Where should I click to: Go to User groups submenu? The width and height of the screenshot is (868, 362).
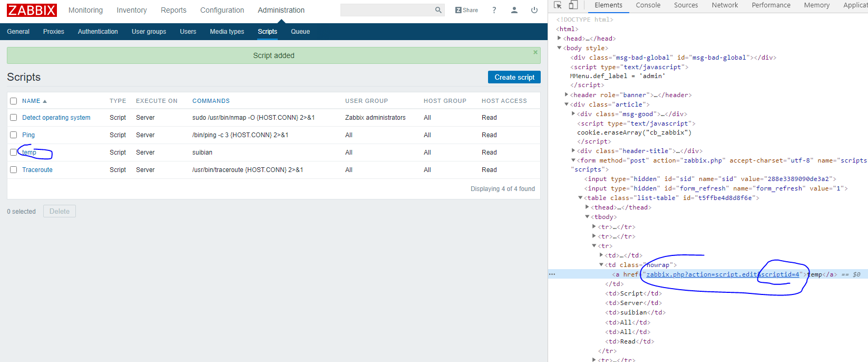pos(149,32)
